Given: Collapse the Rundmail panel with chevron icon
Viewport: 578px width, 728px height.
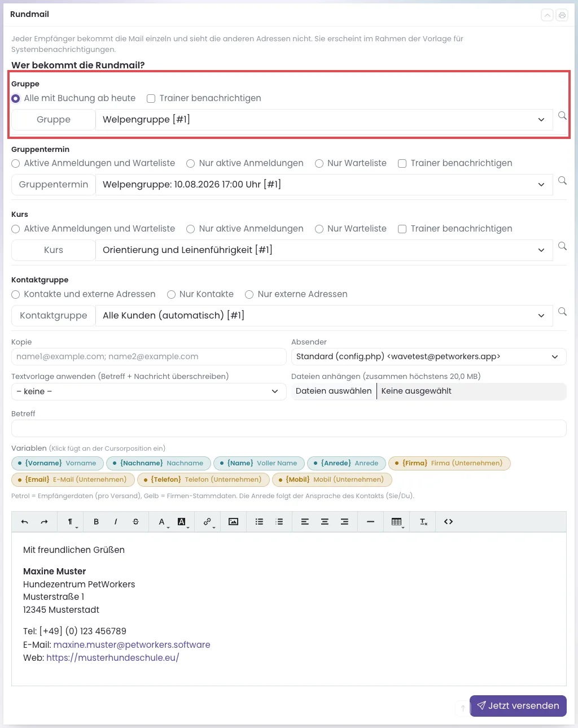Looking at the screenshot, I should point(547,15).
